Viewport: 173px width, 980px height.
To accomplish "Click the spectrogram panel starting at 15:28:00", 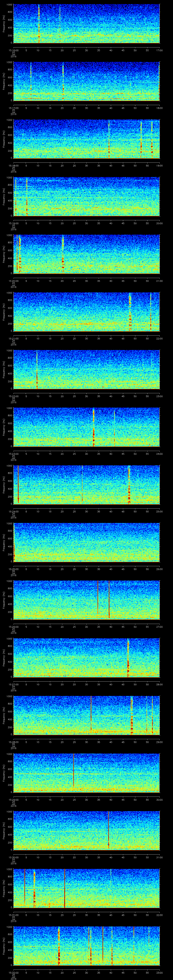I will coord(87,715).
